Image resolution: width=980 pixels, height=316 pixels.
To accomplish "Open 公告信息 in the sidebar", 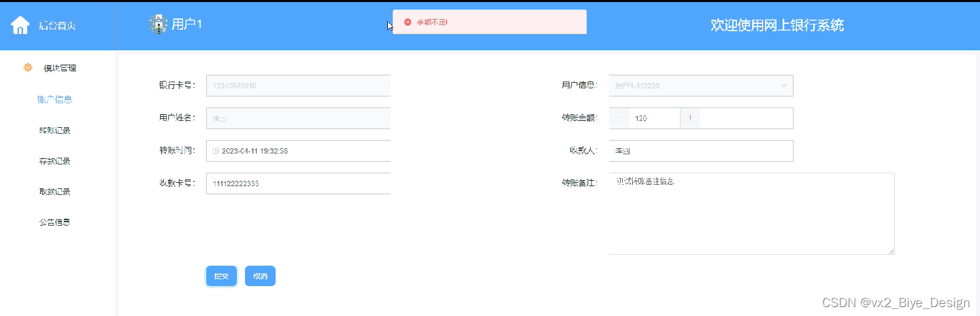I will click(x=54, y=222).
